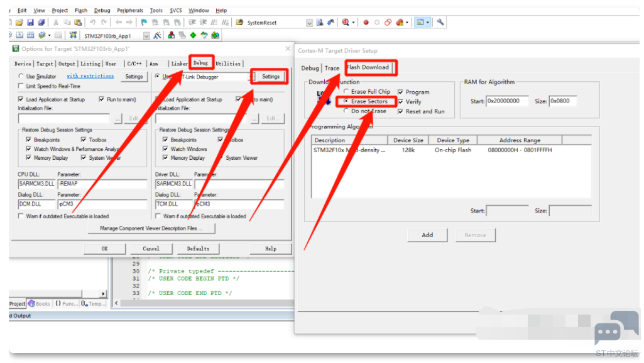Select the Erase Full Chip option
This screenshot has width=644, height=363.
(346, 92)
